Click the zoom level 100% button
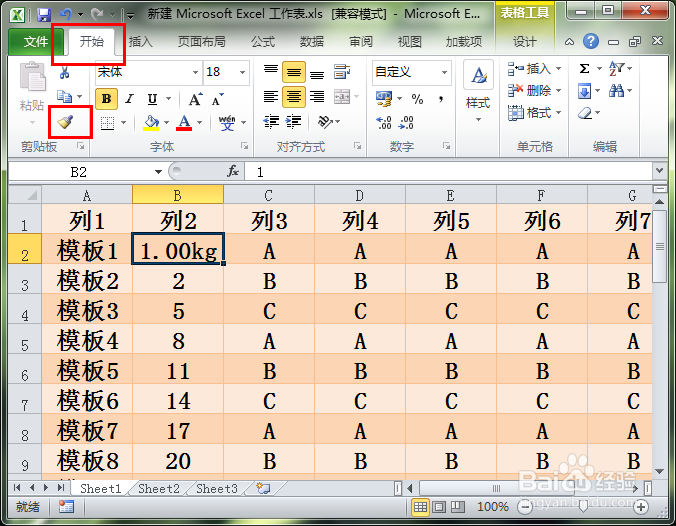 [x=492, y=507]
